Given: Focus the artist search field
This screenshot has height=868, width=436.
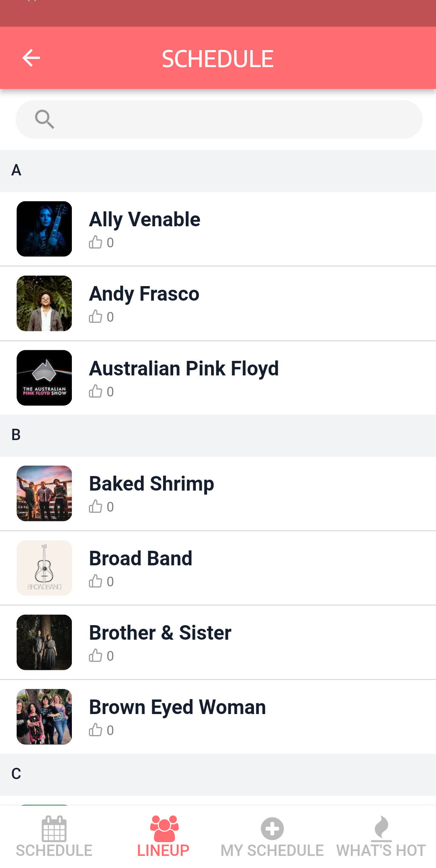Looking at the screenshot, I should (x=238, y=119).
